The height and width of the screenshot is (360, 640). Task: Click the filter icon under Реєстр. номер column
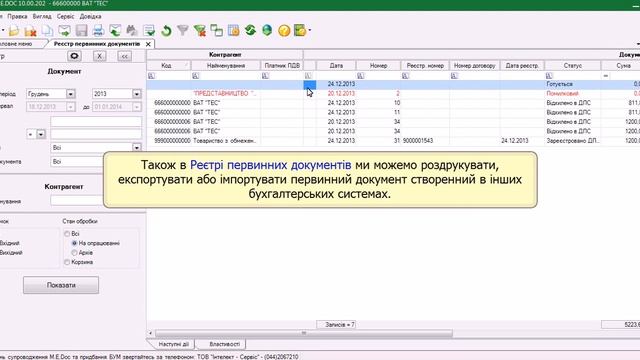point(405,76)
